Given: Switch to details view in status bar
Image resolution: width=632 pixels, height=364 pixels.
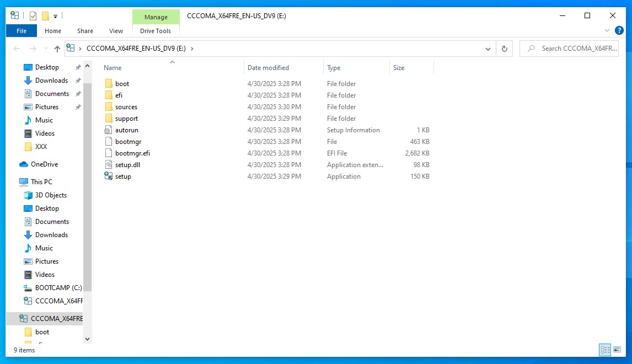Looking at the screenshot, I should click(605, 350).
